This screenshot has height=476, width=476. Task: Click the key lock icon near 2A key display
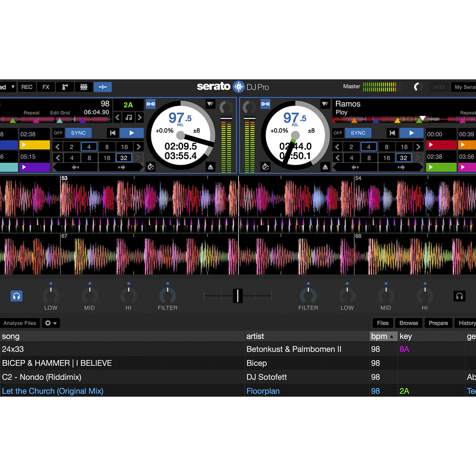[x=150, y=104]
